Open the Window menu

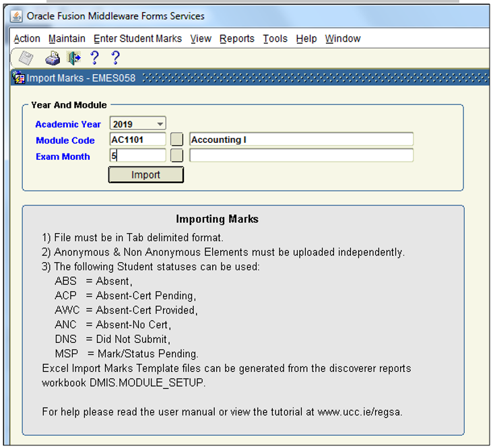coord(343,39)
